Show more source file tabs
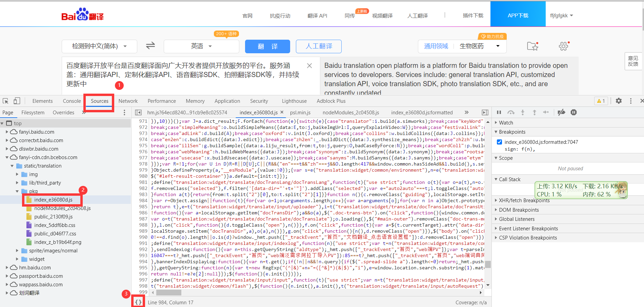 coord(467,112)
